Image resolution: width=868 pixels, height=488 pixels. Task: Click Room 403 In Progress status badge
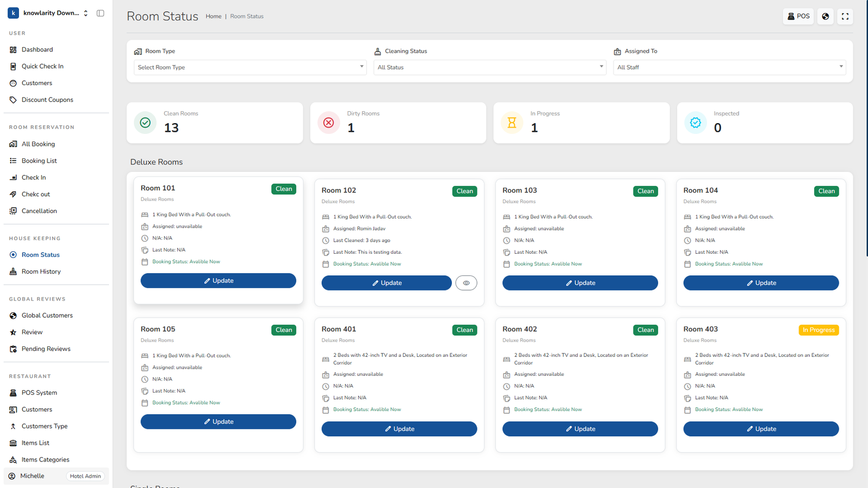coord(818,330)
